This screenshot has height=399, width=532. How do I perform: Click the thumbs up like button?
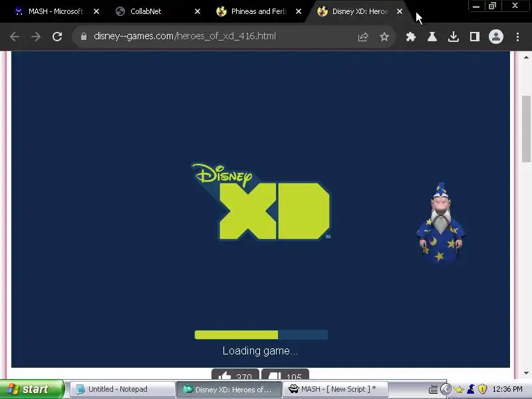click(x=235, y=374)
